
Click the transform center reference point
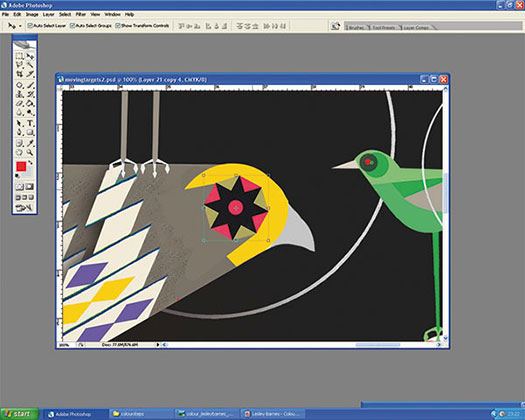(x=236, y=208)
